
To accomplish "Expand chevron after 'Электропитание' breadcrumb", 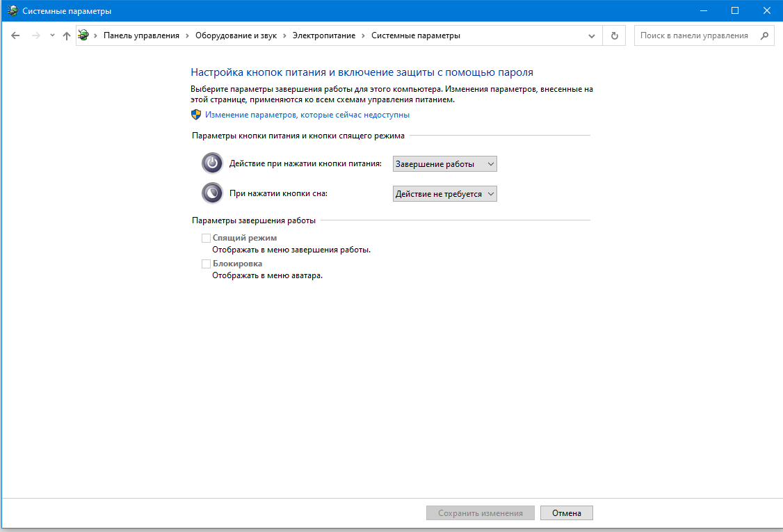I will (x=363, y=35).
